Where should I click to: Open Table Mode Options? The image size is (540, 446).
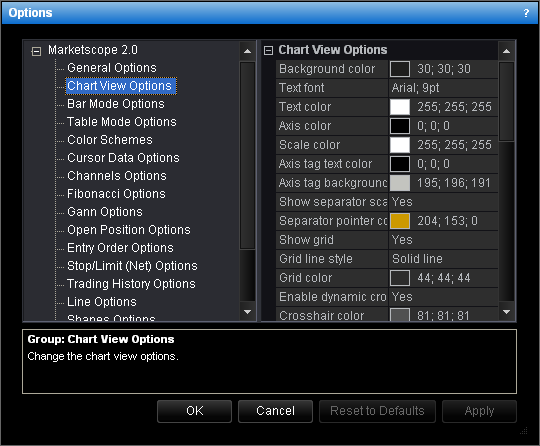point(122,122)
